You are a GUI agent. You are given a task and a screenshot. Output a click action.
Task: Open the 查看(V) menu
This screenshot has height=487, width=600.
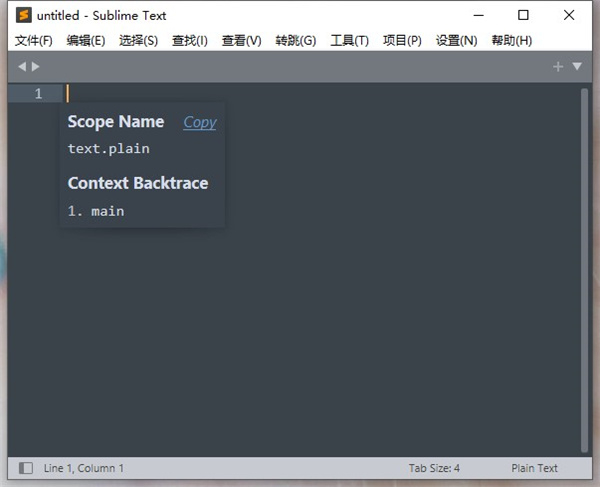241,41
